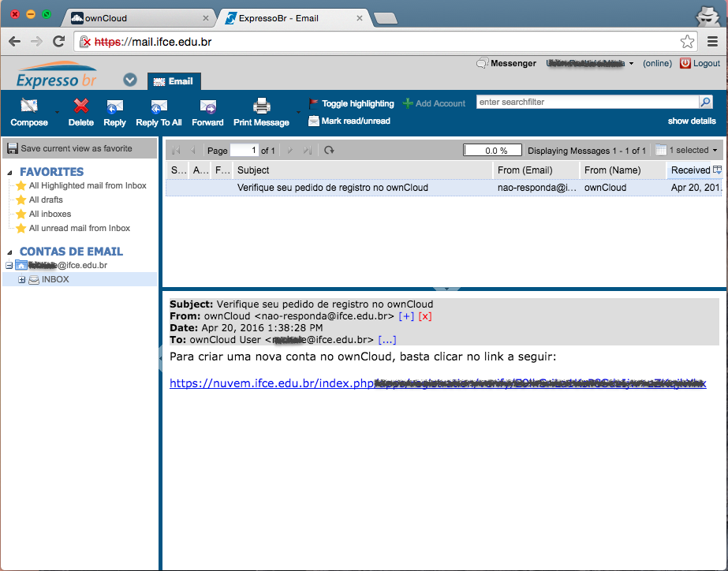Show details of search filter
728x571 pixels.
click(x=692, y=121)
